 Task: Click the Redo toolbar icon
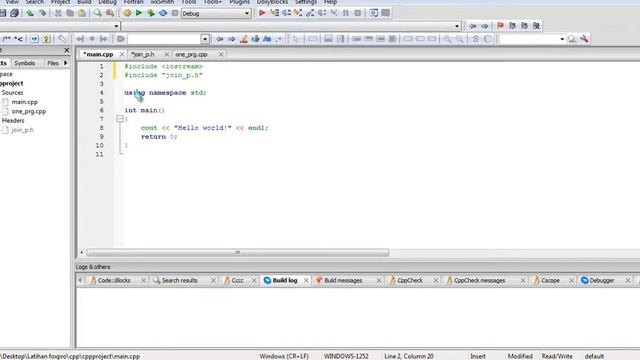point(42,13)
